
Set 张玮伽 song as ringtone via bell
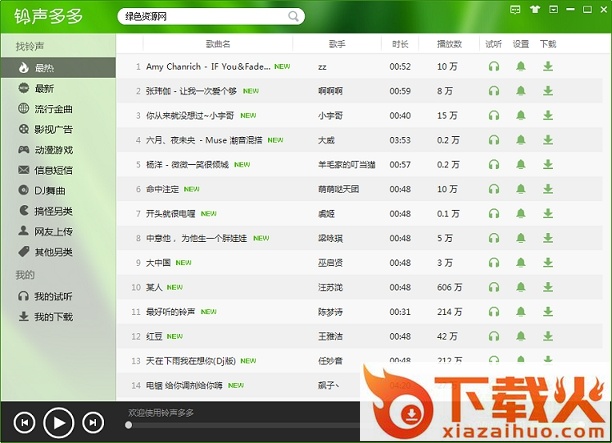pos(521,90)
